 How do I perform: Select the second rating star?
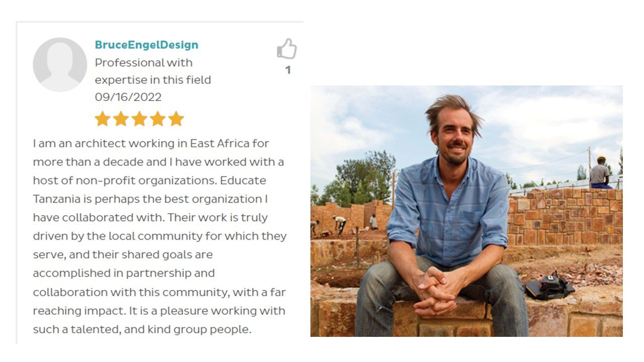[x=121, y=119]
